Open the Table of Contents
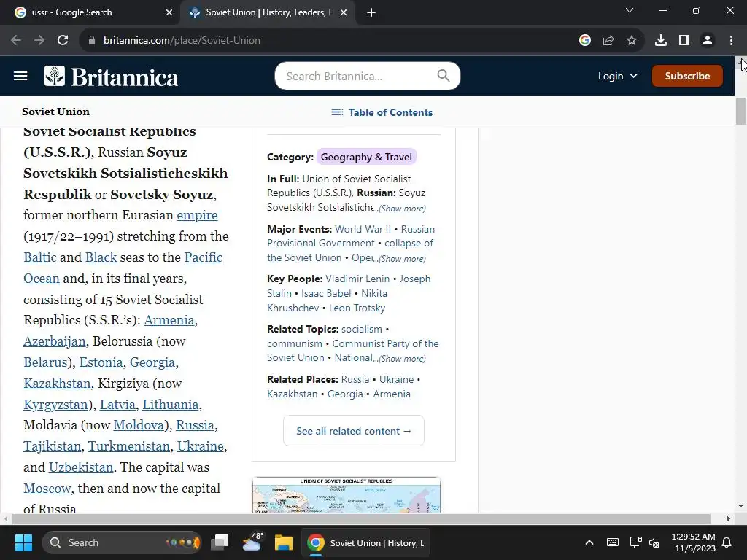The image size is (747, 560). pyautogui.click(x=382, y=112)
